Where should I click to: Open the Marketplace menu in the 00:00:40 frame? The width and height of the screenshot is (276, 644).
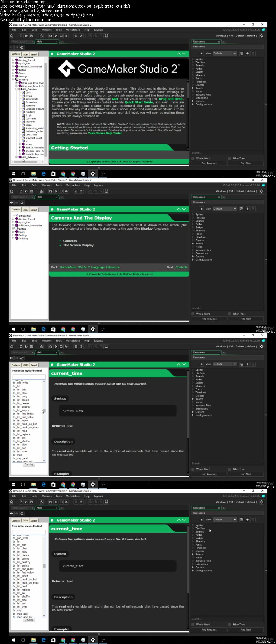73,30
